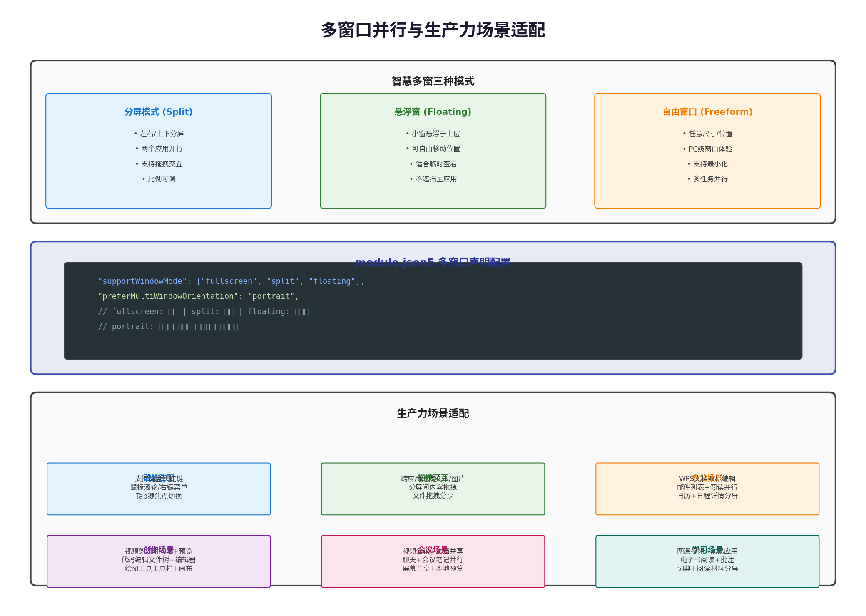
Task: Click the 自由窗口 (Freeform) card header
Action: (x=707, y=112)
